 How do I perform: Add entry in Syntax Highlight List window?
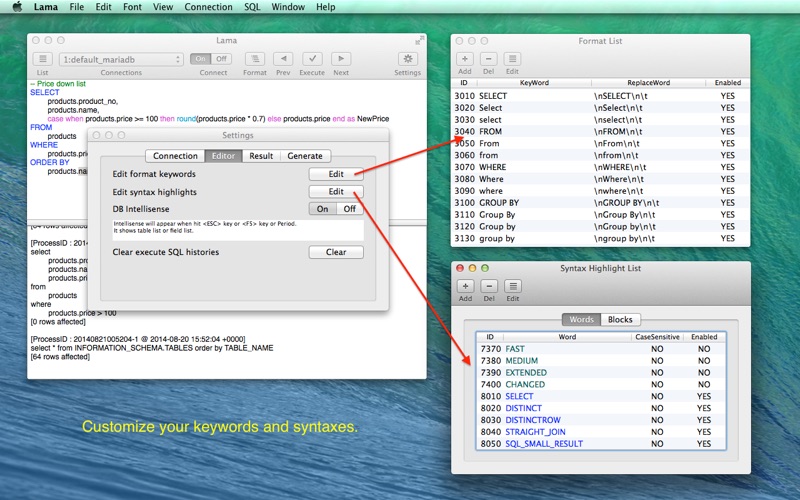(465, 286)
